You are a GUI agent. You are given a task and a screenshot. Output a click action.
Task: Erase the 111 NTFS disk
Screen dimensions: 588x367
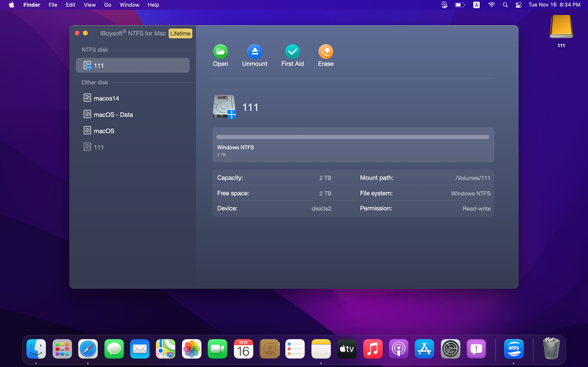pyautogui.click(x=325, y=55)
